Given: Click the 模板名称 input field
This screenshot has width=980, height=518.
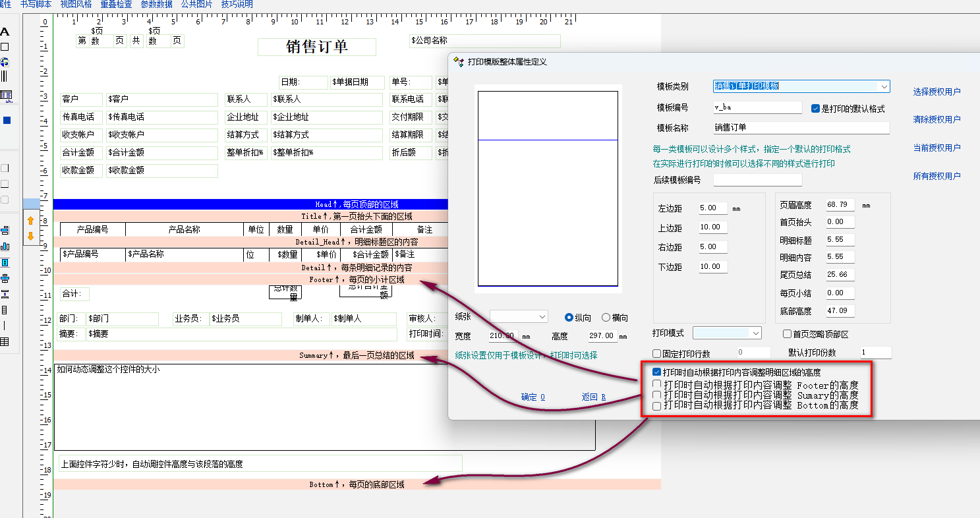Looking at the screenshot, I should pos(801,128).
